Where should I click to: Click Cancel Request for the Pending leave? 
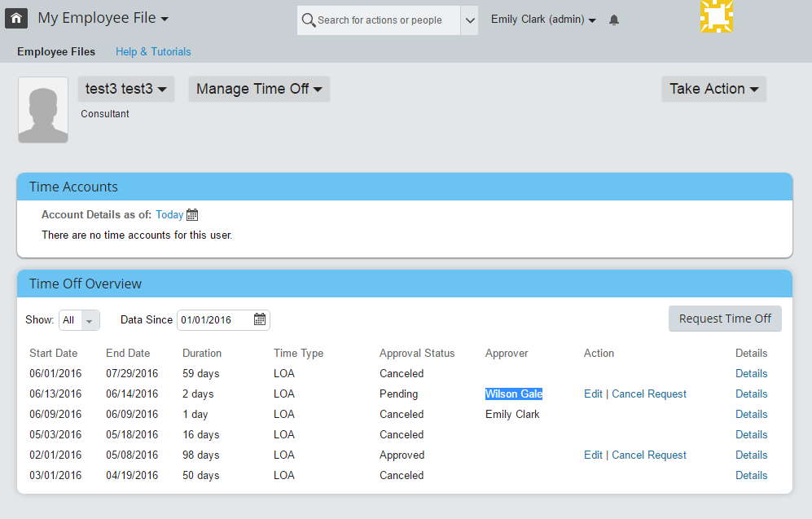click(649, 394)
